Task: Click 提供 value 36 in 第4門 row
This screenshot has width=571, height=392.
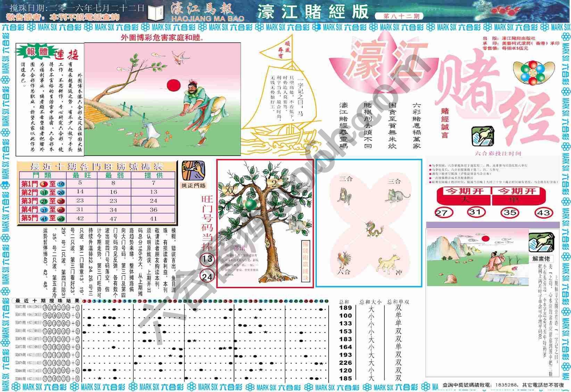Action: coord(154,210)
